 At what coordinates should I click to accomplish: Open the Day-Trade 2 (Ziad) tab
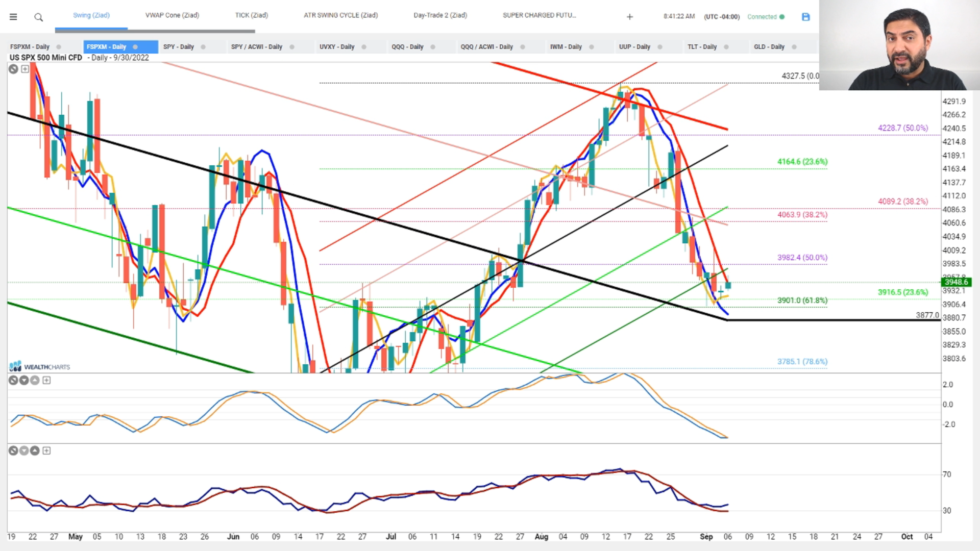440,15
